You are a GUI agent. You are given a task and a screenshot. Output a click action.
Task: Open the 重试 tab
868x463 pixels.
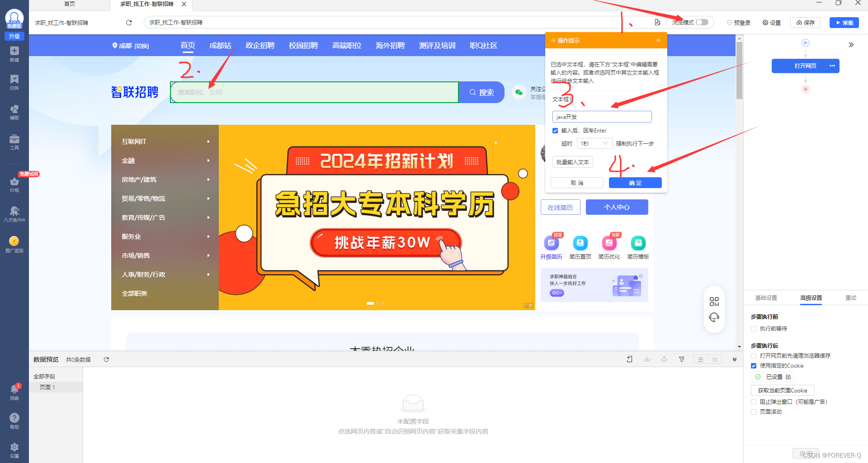(851, 298)
